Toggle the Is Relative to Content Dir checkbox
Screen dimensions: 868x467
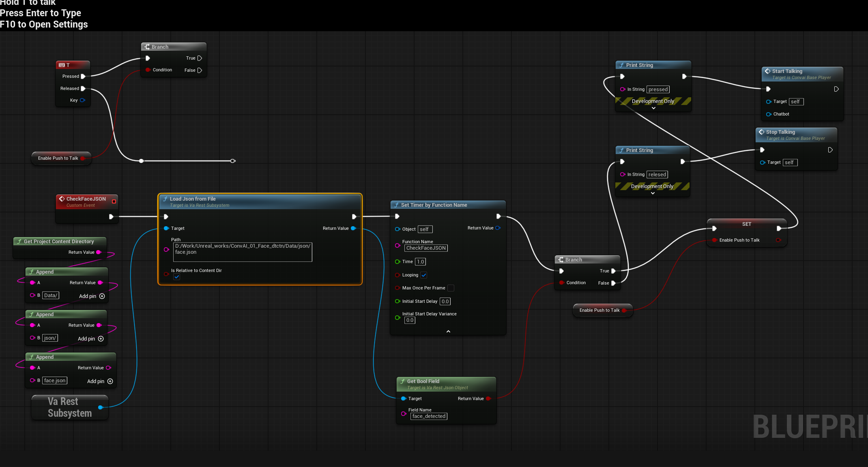[x=176, y=277]
